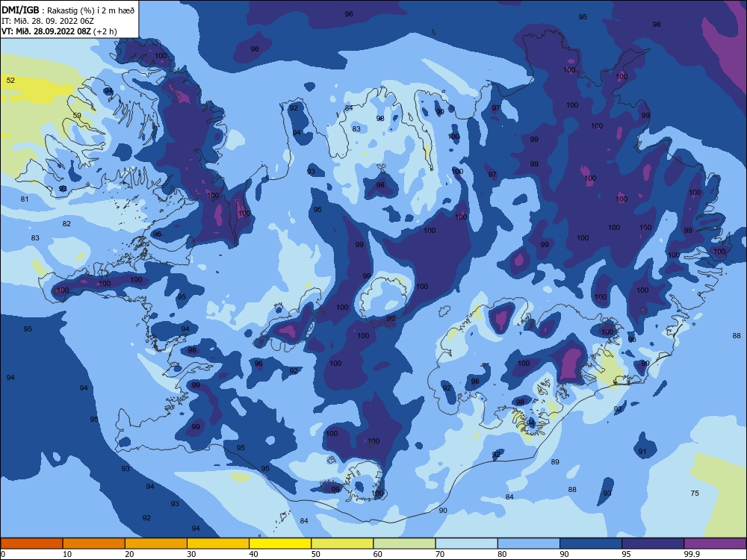The height and width of the screenshot is (560, 747).
Task: Pick the bright yellow 40–50 legend swatch
Action: pyautogui.click(x=280, y=544)
